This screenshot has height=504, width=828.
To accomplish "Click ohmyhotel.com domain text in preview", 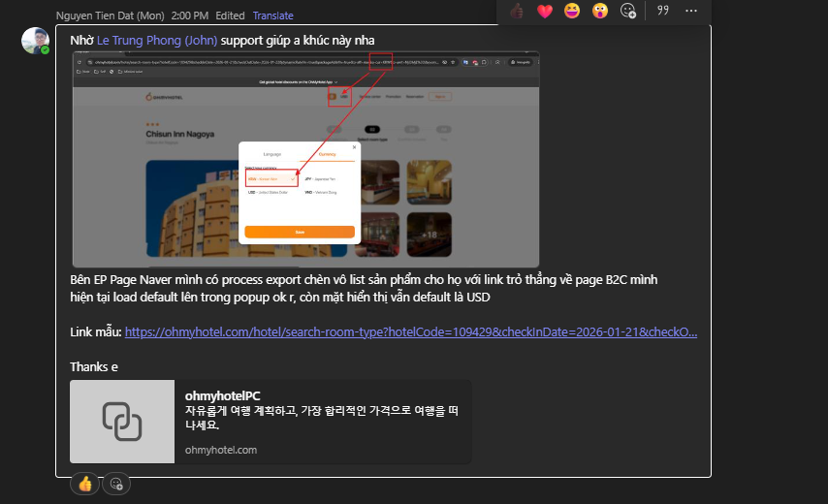I will coord(221,450).
